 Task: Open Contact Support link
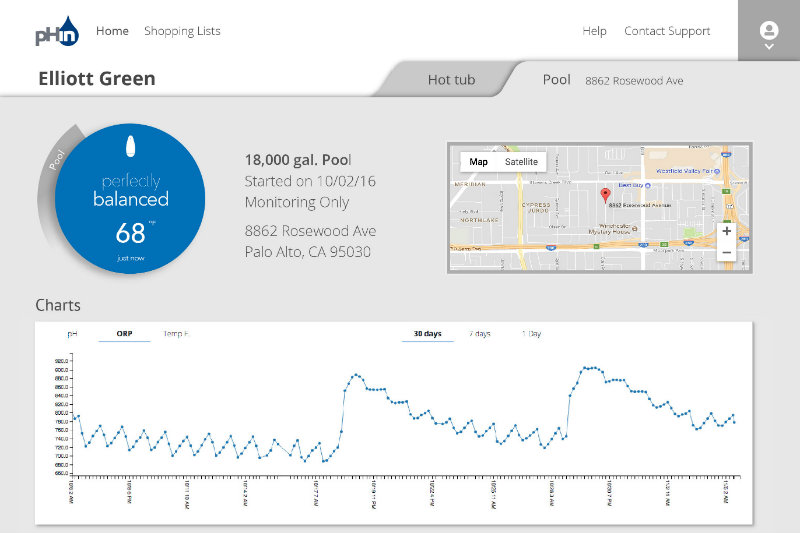pos(667,31)
